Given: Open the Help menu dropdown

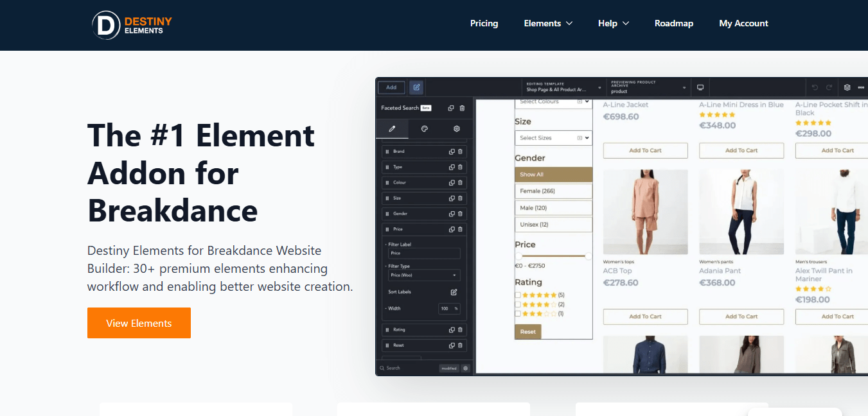Looking at the screenshot, I should click(x=613, y=23).
